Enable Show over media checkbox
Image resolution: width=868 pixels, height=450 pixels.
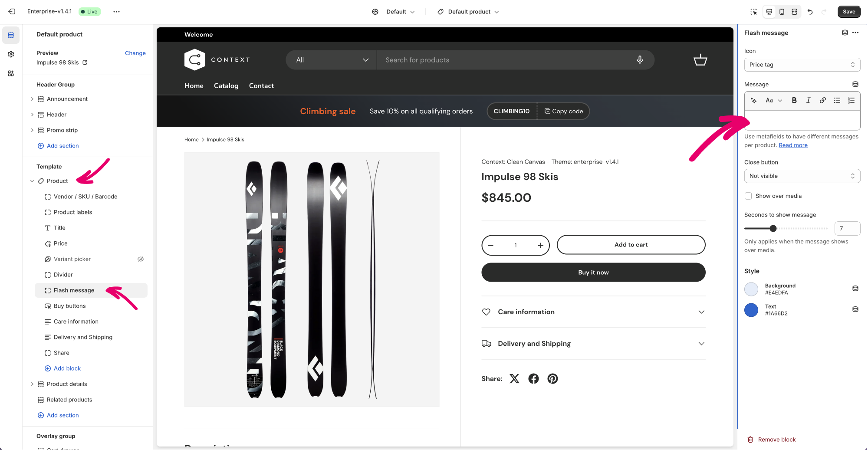pyautogui.click(x=748, y=196)
